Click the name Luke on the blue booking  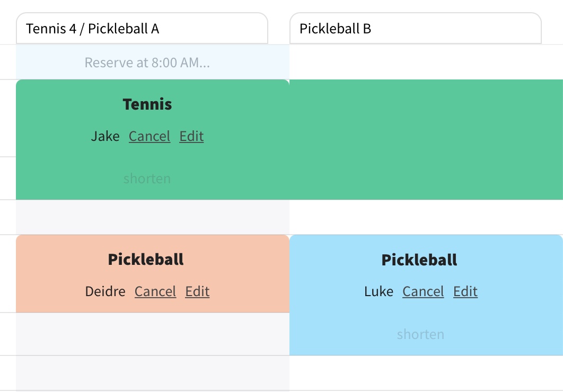coord(379,291)
